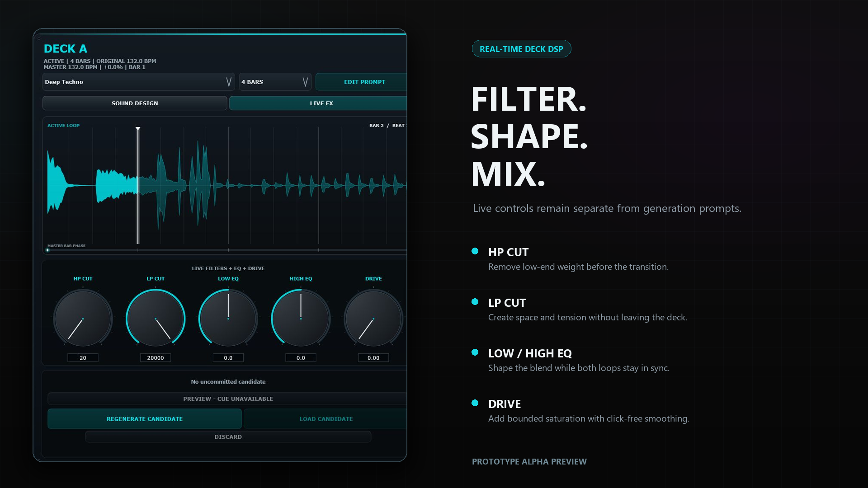Click the HP CUT knob
The image size is (868, 488).
click(83, 319)
